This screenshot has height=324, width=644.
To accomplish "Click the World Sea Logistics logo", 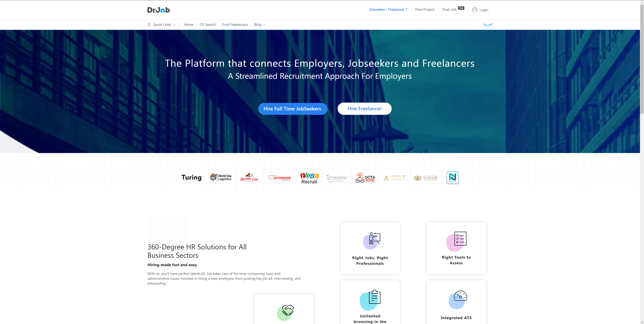I will (220, 178).
